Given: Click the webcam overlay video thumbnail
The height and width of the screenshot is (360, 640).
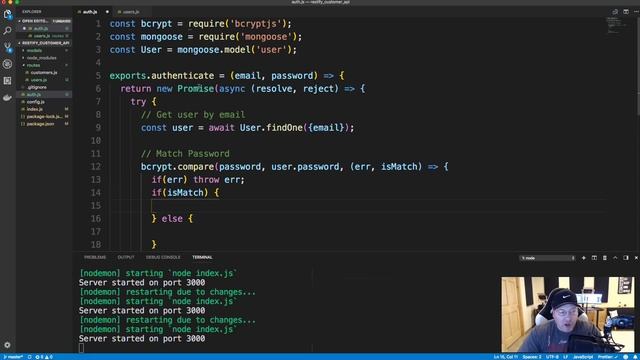Looking at the screenshot, I should (x=568, y=314).
